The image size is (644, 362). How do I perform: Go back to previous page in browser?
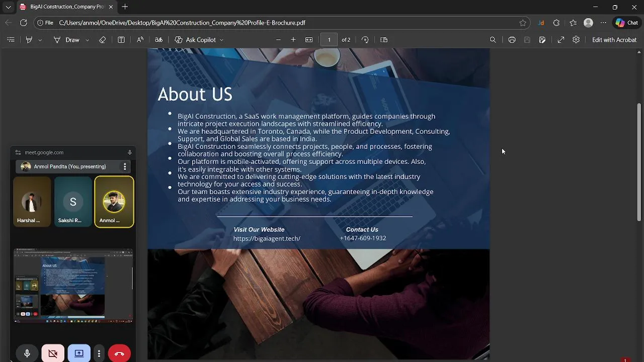tap(8, 23)
